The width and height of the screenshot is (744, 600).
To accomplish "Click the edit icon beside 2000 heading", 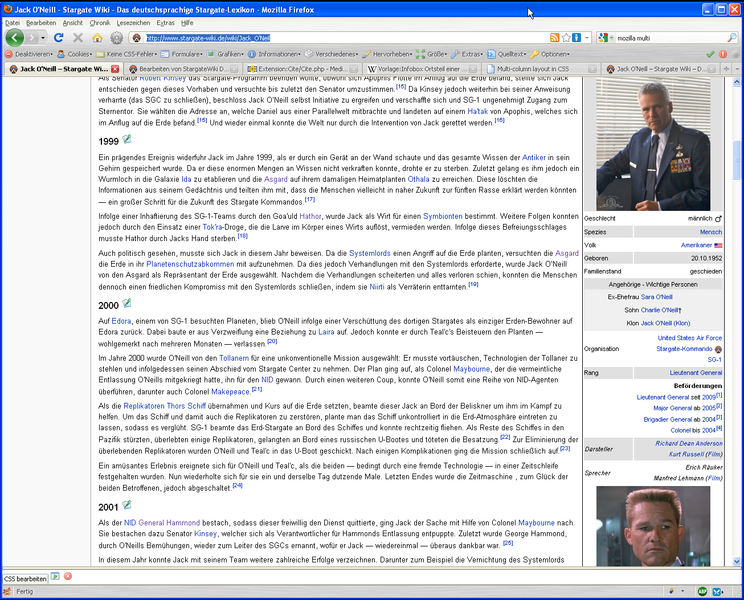I will [x=127, y=303].
